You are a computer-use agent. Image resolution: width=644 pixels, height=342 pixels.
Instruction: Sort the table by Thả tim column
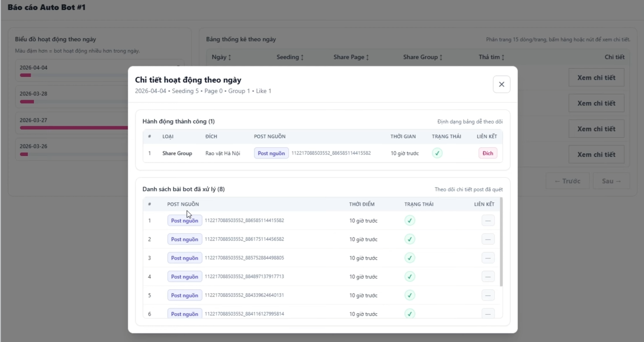(491, 57)
